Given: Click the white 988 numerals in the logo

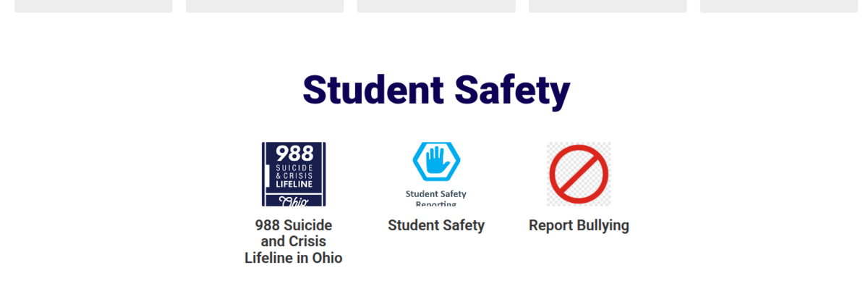Looking at the screenshot, I should (295, 153).
